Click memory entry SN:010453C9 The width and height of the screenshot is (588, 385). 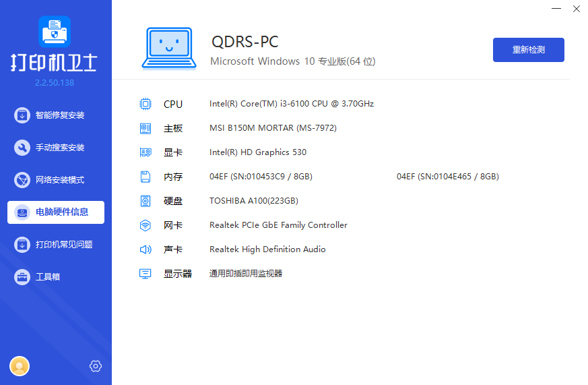tap(261, 177)
